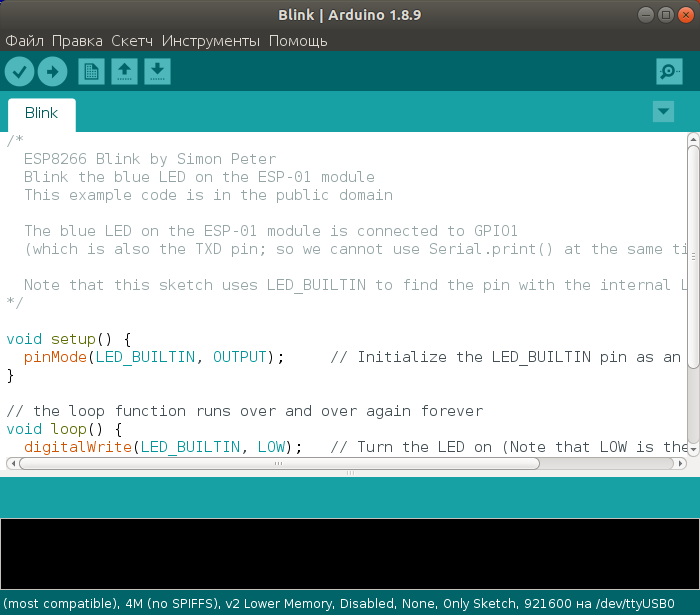The width and height of the screenshot is (700, 615).
Task: Open the Помощь menu
Action: click(x=298, y=41)
